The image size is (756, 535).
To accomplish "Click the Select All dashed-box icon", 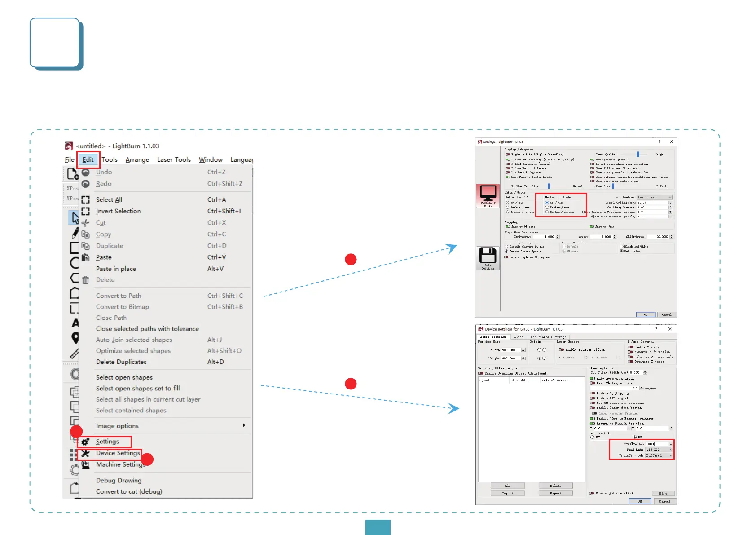I will (85, 200).
